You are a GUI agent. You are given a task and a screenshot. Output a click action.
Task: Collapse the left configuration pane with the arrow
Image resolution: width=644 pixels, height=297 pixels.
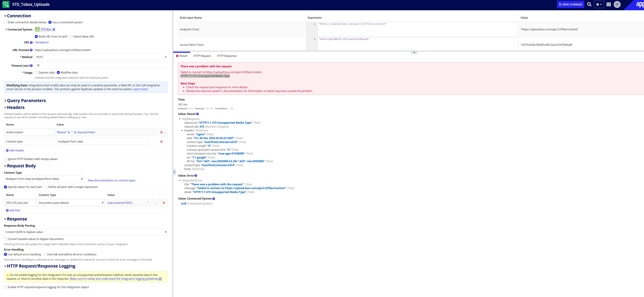pyautogui.click(x=174, y=172)
